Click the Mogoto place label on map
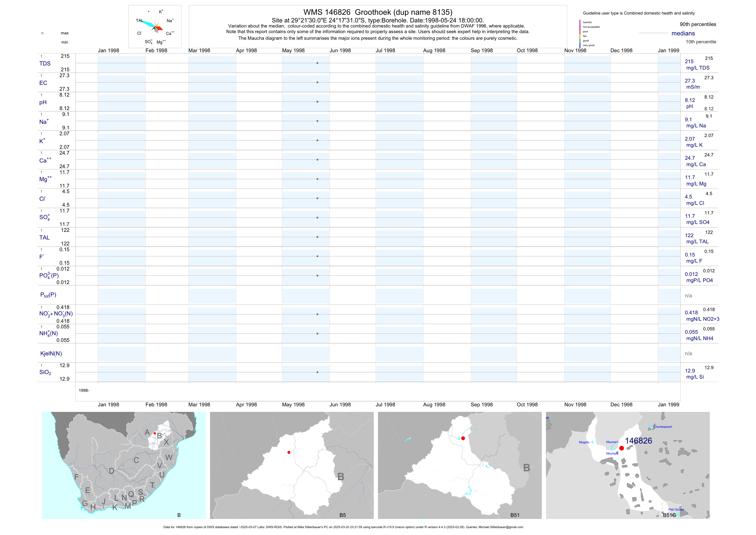This screenshot has width=756, height=535. (584, 442)
